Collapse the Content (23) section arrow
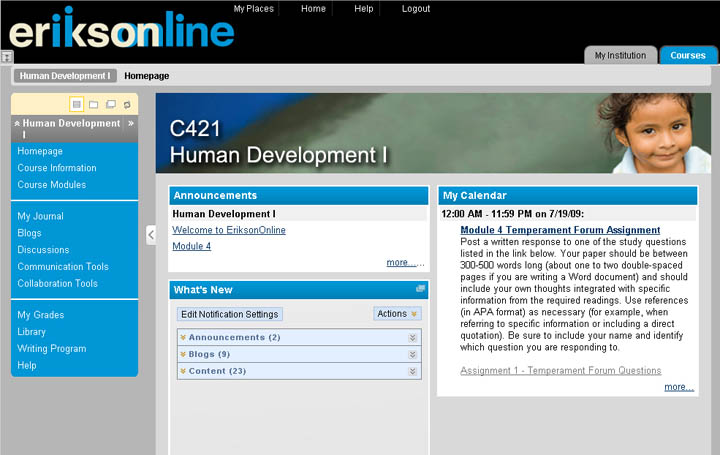The height and width of the screenshot is (455, 720). pos(183,371)
